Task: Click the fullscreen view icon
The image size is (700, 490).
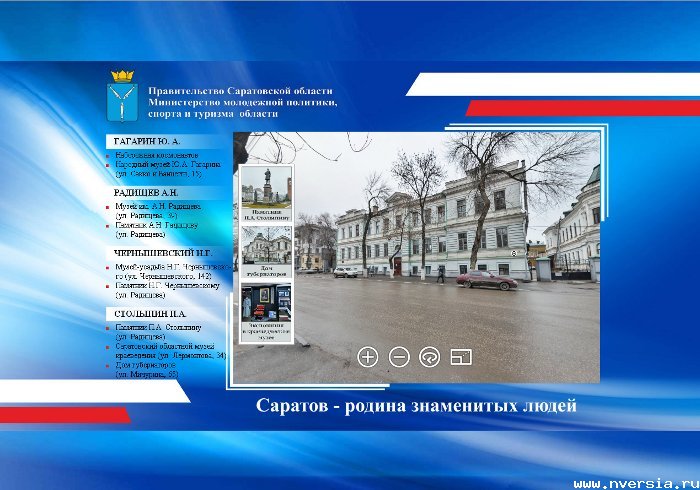Action: point(461,357)
